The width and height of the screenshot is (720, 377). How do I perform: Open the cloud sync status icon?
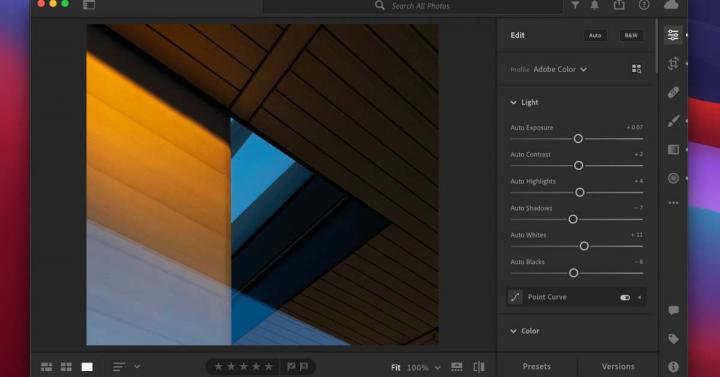point(671,5)
